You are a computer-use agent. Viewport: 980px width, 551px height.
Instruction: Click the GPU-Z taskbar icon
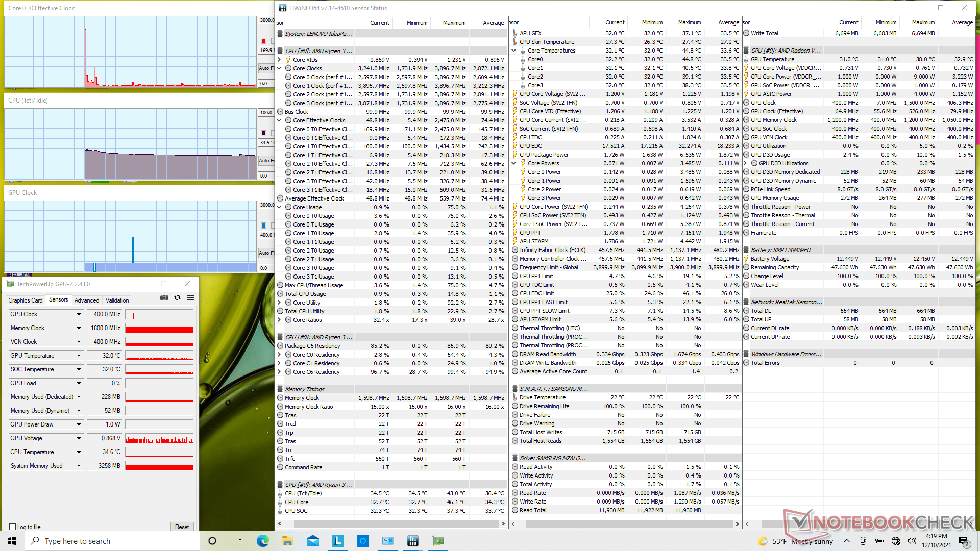click(438, 541)
